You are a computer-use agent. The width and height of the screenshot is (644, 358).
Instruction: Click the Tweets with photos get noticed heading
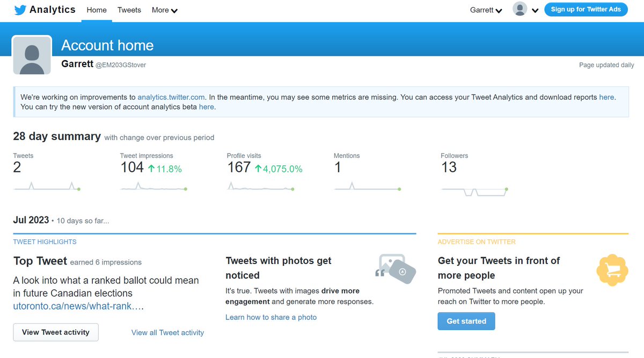279,268
